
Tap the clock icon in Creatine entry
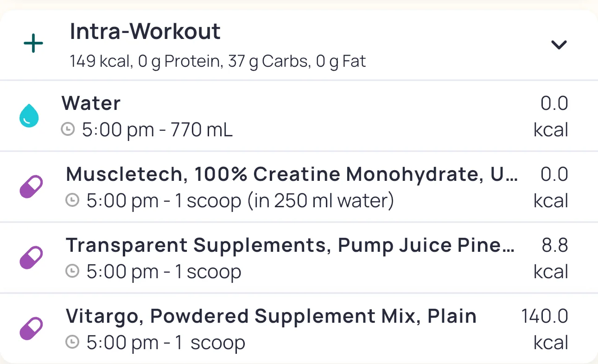(x=72, y=201)
